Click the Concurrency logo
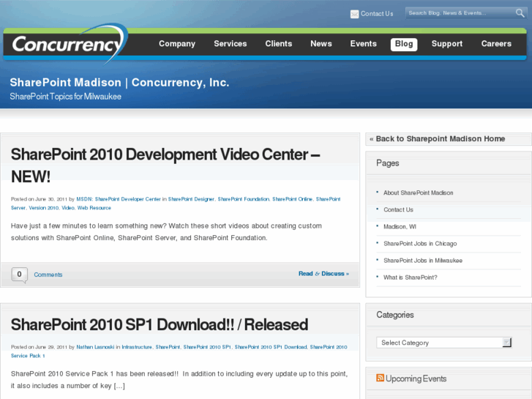The width and height of the screenshot is (532, 399). pyautogui.click(x=70, y=43)
